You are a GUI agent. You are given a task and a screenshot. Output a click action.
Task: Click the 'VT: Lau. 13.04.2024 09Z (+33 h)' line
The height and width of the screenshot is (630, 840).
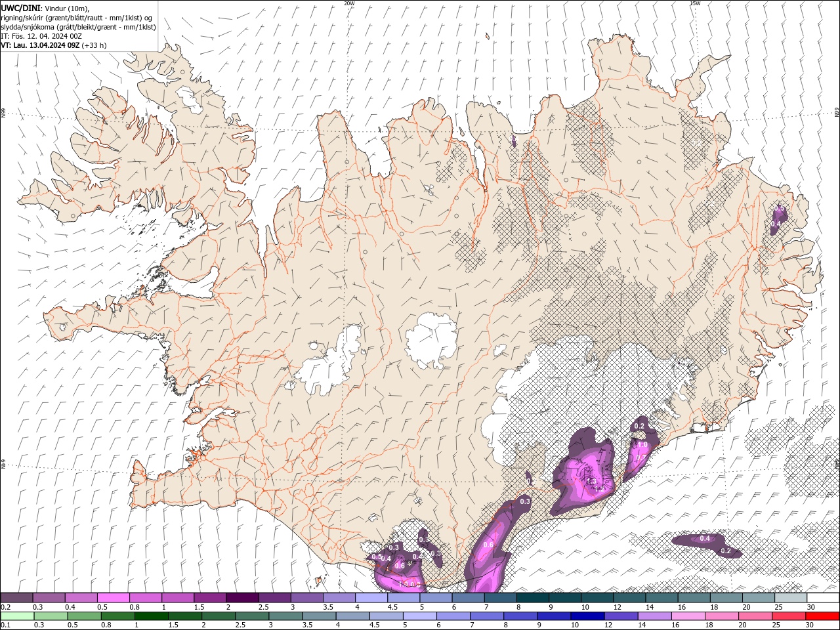(54, 45)
